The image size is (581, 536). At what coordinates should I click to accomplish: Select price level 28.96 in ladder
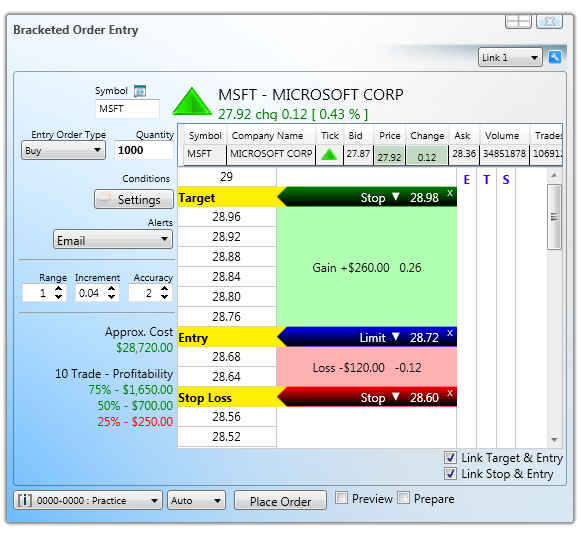227,217
